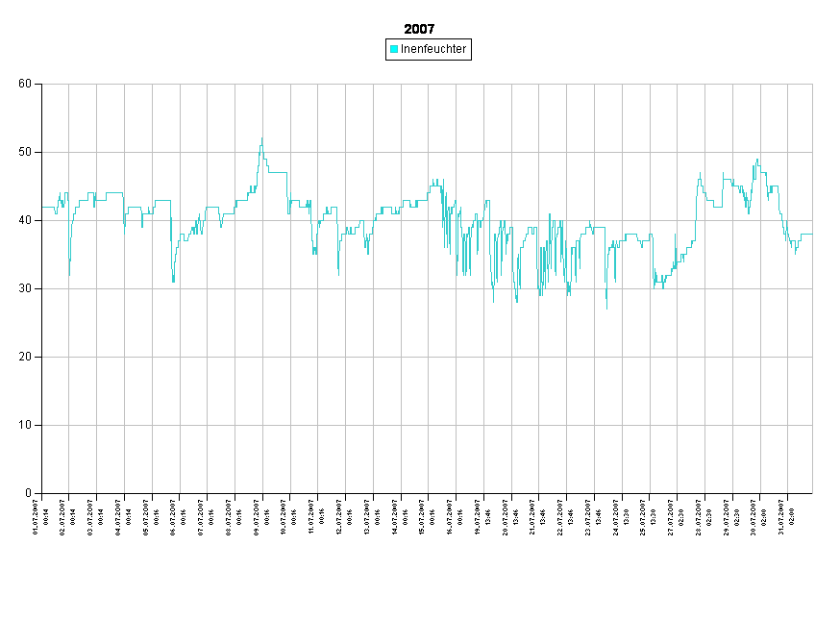Click the black area left of the legend
840x620 pixels.
(x=192, y=49)
